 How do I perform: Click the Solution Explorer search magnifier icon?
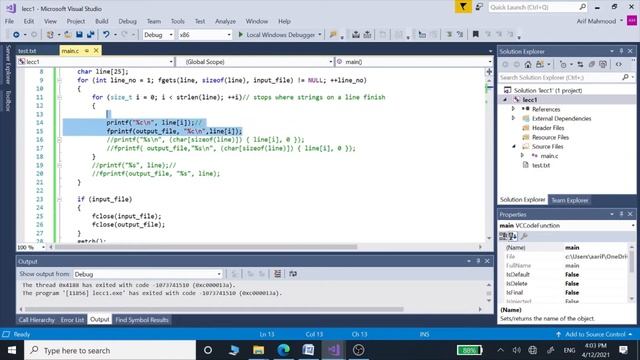(x=625, y=77)
